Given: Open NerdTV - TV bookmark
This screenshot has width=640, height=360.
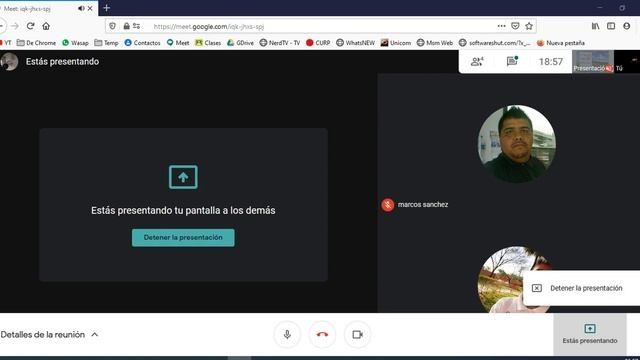Looking at the screenshot, I should pyautogui.click(x=280, y=42).
